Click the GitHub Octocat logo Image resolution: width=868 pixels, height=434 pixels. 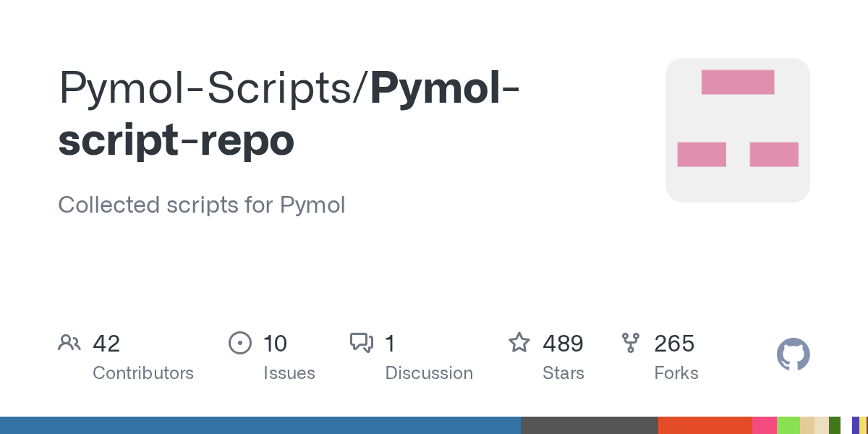coord(793,355)
